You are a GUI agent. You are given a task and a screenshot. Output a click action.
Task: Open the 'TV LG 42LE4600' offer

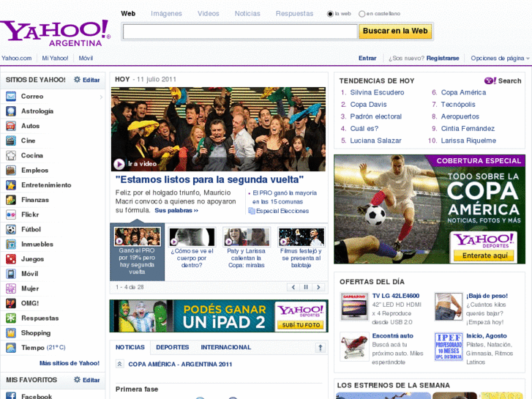[396, 296]
